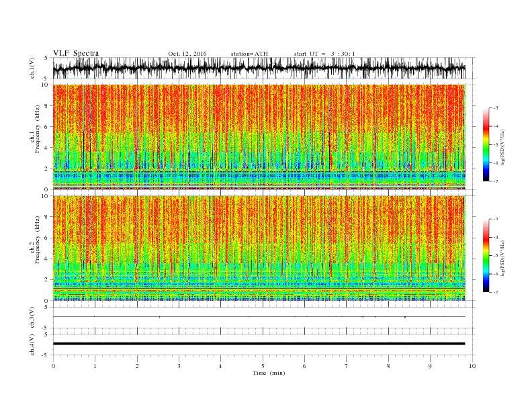Click the "ch.4(V)" axis label

[32, 345]
